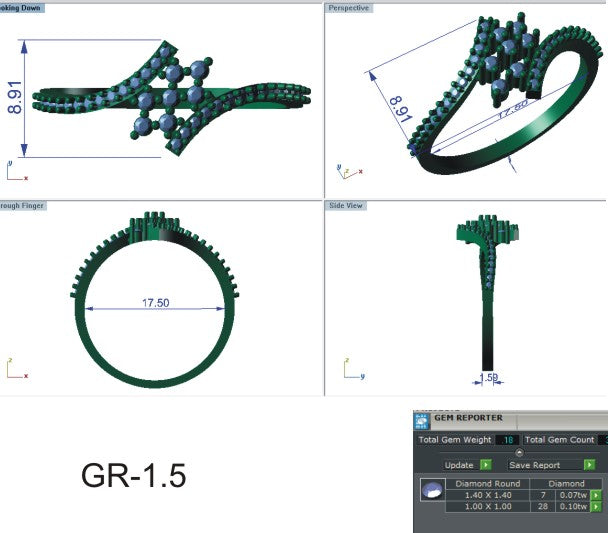This screenshot has width=608, height=533.
Task: Activate the Side View viewport label
Action: pyautogui.click(x=345, y=205)
